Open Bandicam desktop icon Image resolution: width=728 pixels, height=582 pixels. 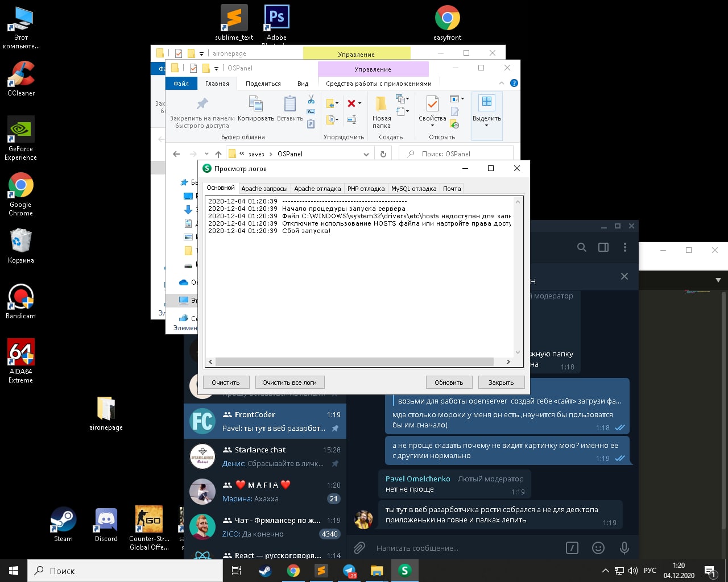pos(21,301)
